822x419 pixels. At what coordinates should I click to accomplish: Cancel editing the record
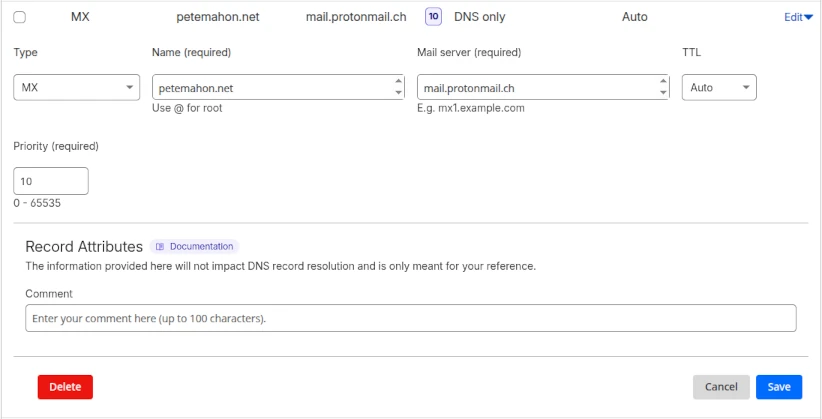(721, 387)
